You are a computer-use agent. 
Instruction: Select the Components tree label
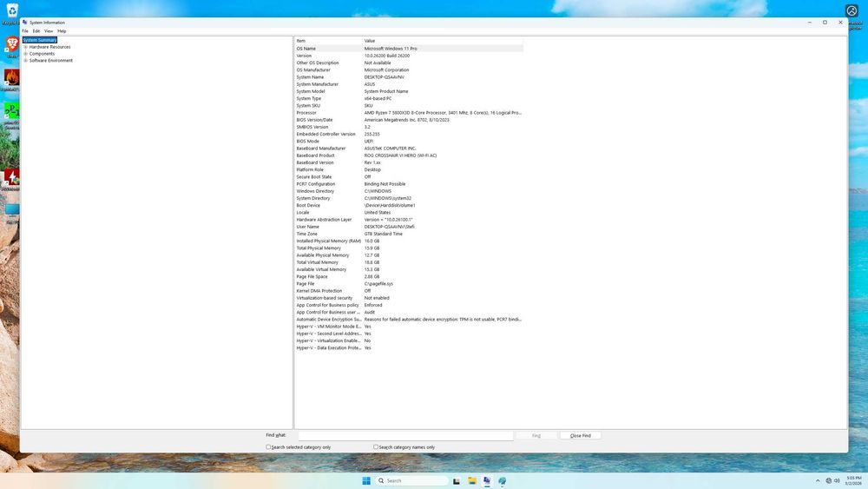[x=42, y=54]
